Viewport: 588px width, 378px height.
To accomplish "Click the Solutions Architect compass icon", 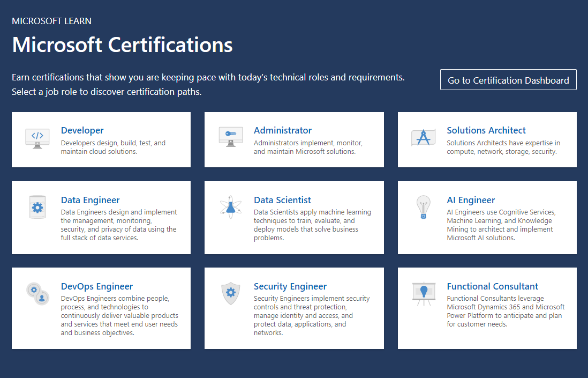I will tap(424, 137).
